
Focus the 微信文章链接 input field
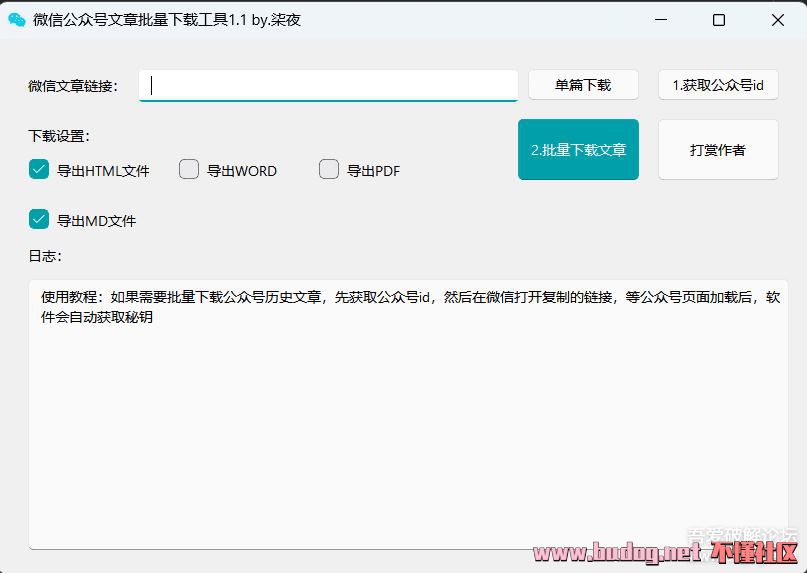pos(328,85)
